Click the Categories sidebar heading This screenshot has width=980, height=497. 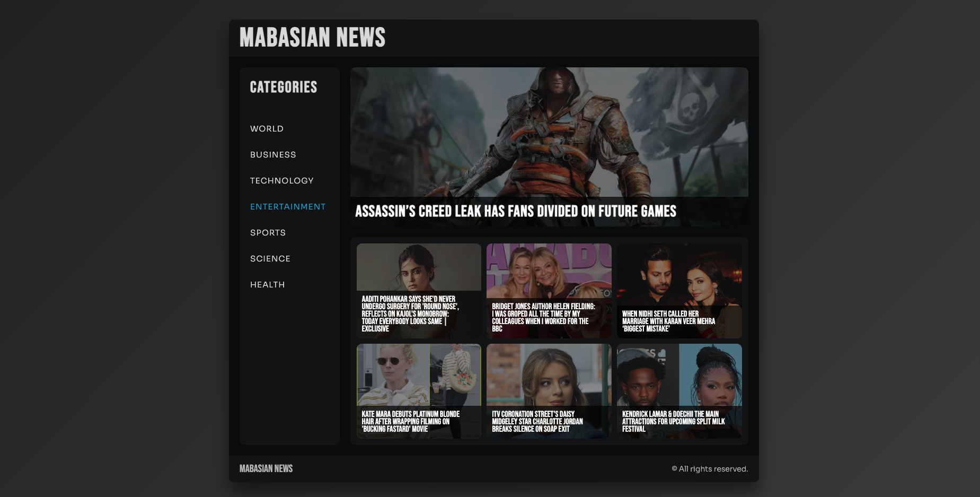click(x=284, y=87)
